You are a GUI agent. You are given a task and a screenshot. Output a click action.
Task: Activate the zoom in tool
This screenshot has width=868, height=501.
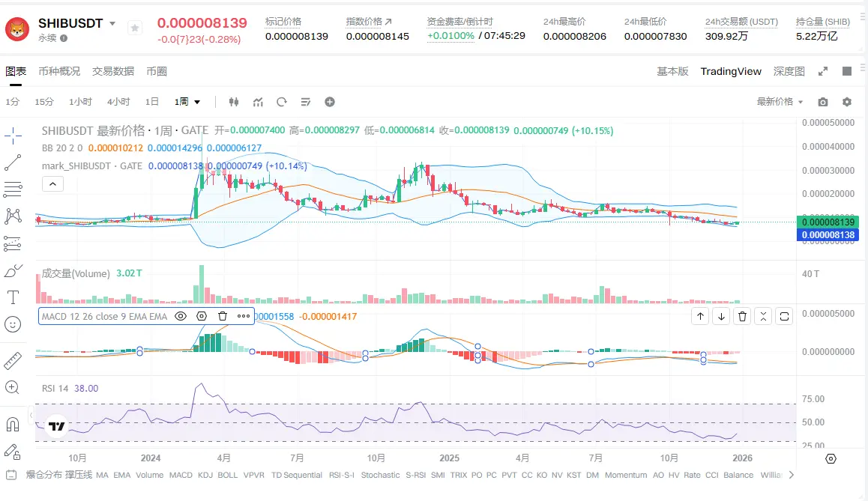[x=13, y=388]
